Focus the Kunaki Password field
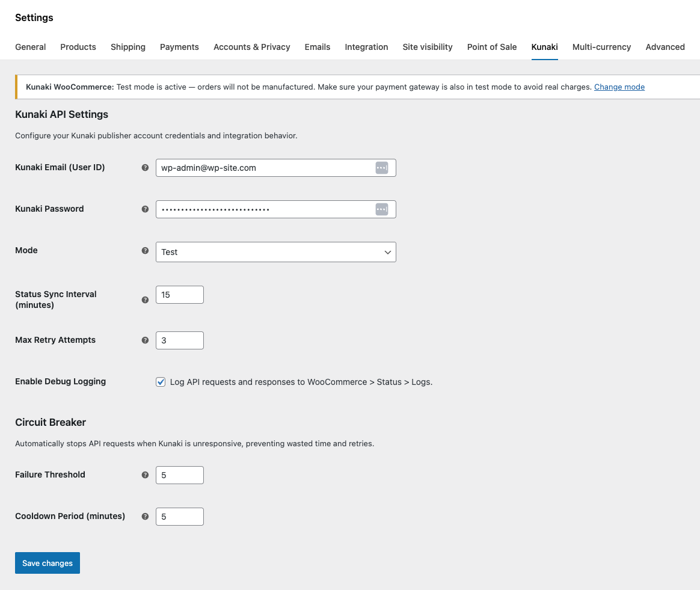Screen dimensions: 700x590 point(276,209)
